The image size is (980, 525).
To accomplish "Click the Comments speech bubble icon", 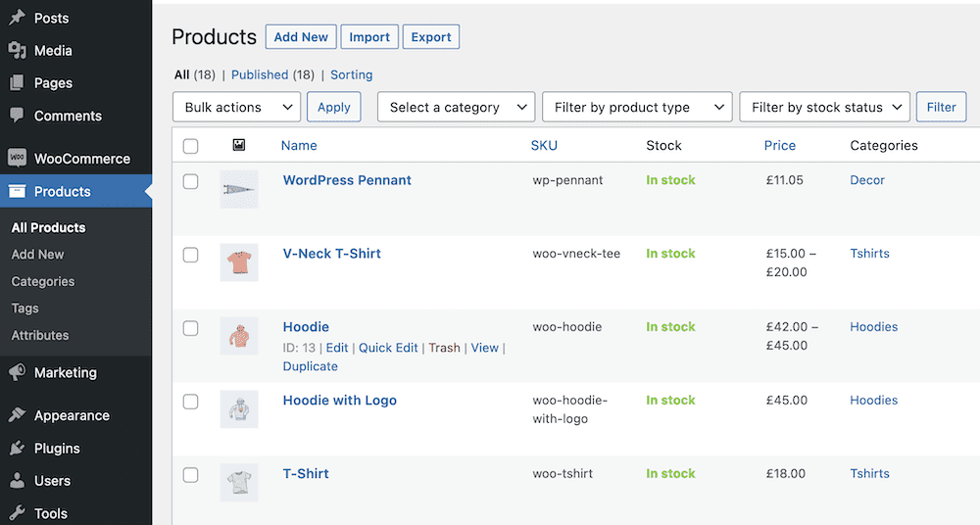I will click(17, 116).
